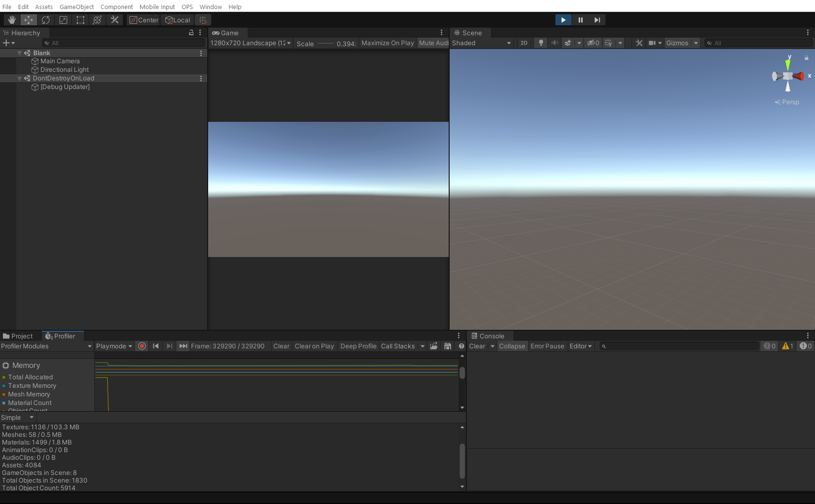Select the Rect transform tool
The width and height of the screenshot is (815, 504).
click(x=80, y=20)
